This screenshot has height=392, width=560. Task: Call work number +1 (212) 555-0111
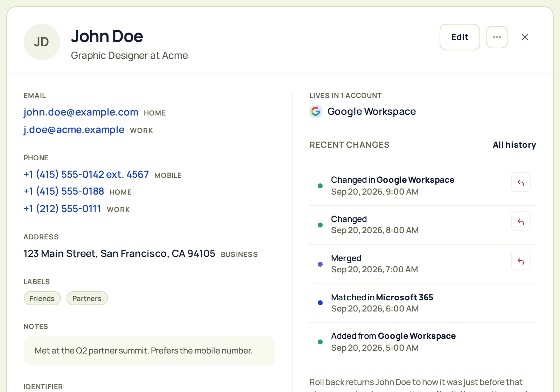pos(62,209)
